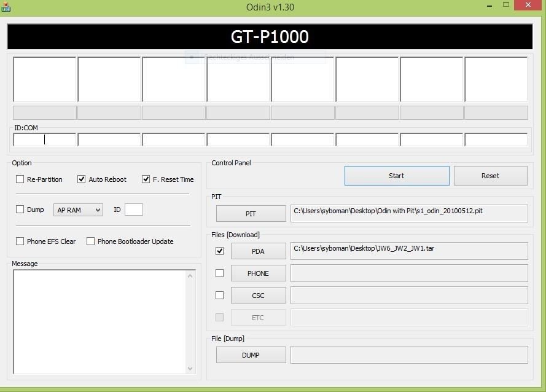The image size is (546, 392).
Task: Enable Phone EFS Clear option
Action: 20,241
